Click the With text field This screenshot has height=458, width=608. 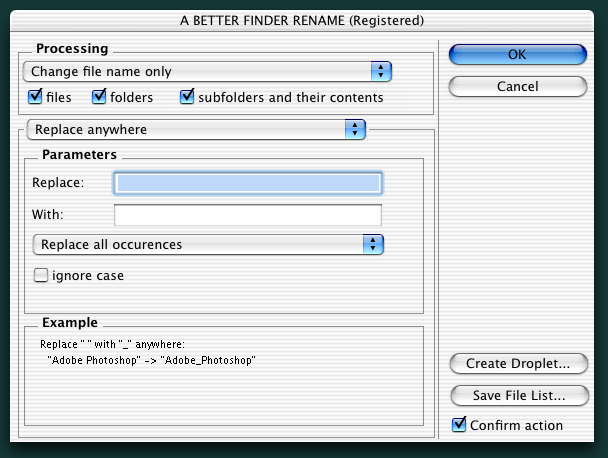click(248, 215)
